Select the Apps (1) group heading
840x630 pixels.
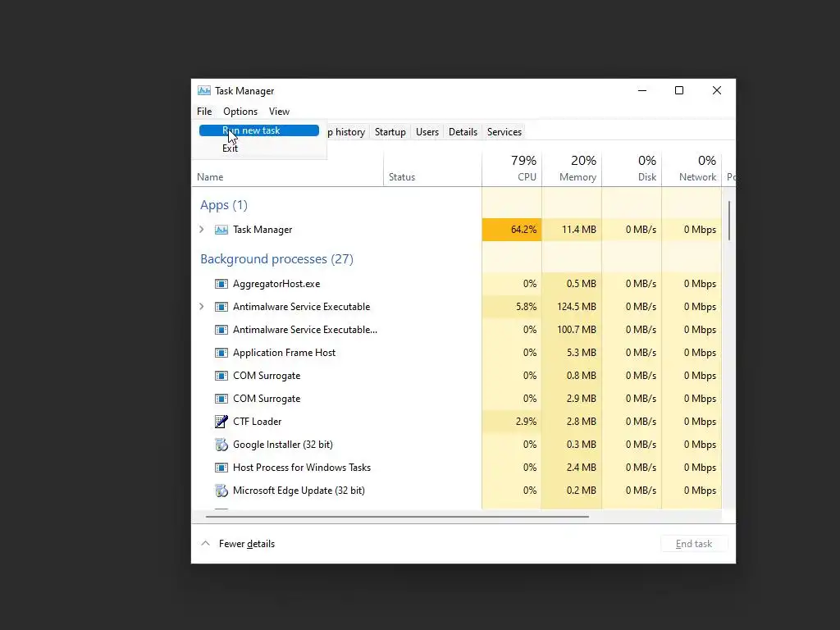coord(224,205)
